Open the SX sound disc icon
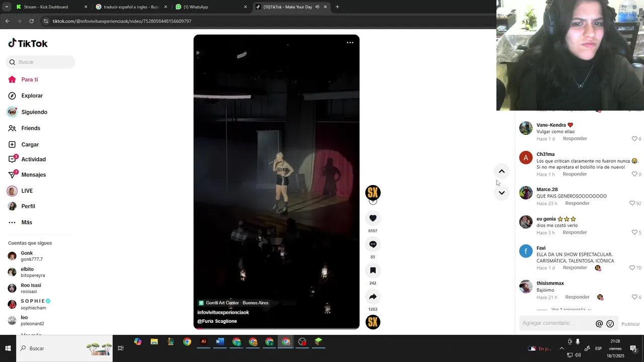 (x=373, y=322)
